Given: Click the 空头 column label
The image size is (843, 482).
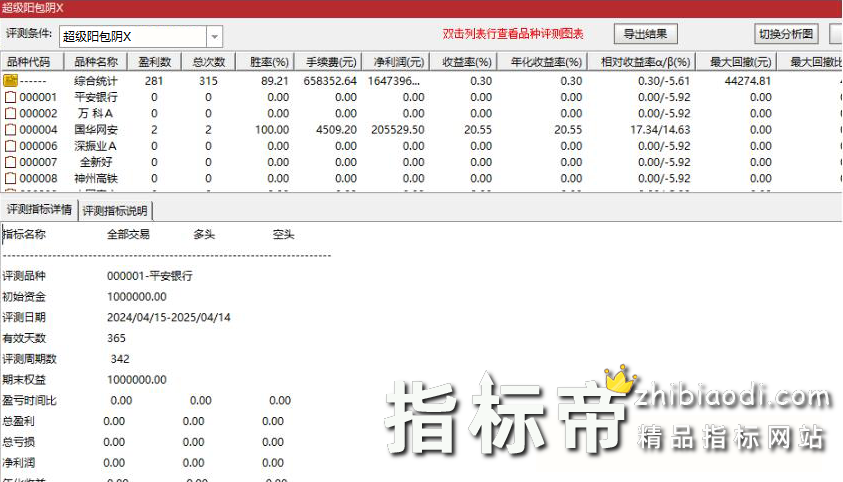Looking at the screenshot, I should pyautogui.click(x=283, y=234).
